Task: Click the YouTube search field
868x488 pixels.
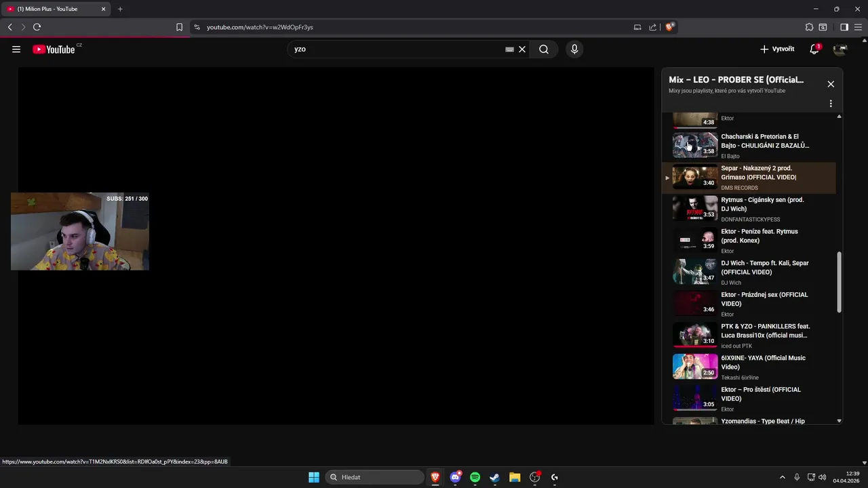Action: [397, 49]
